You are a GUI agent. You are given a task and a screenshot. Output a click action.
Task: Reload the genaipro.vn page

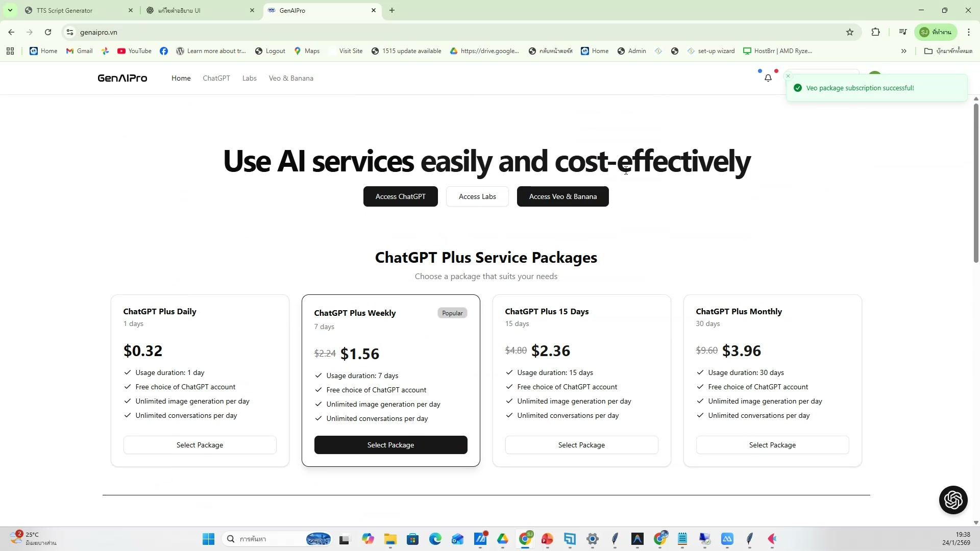click(48, 32)
